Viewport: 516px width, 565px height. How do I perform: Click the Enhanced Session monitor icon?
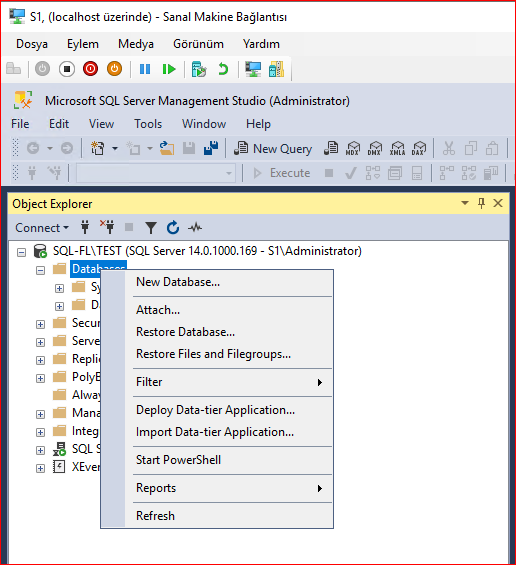pos(253,69)
